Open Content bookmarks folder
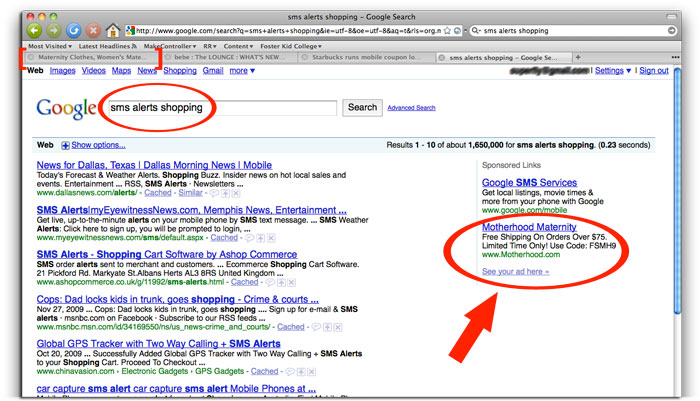 [238, 46]
